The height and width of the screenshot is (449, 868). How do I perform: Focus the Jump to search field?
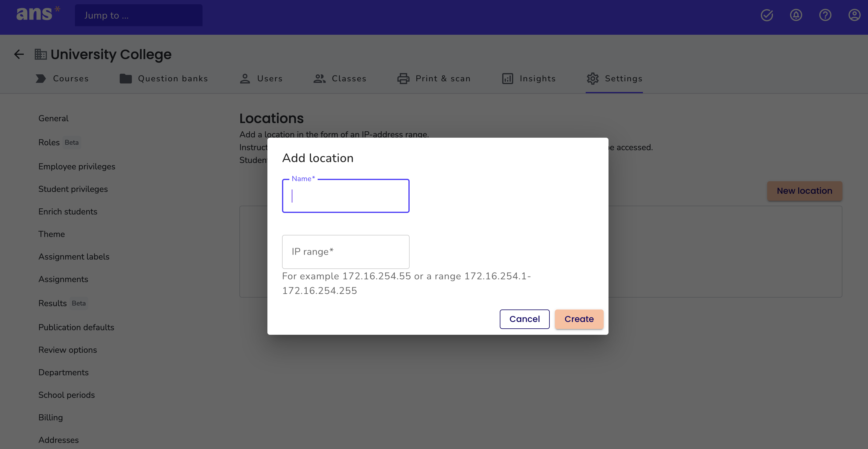pos(139,15)
